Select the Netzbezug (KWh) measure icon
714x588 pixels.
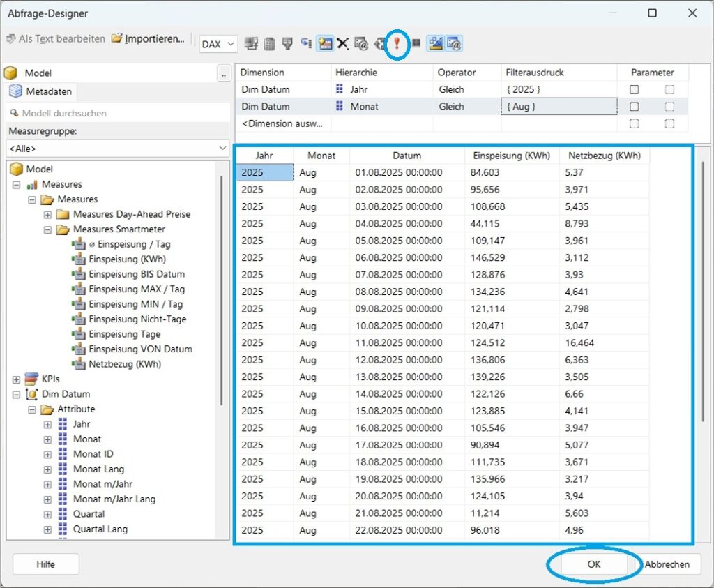click(x=78, y=364)
